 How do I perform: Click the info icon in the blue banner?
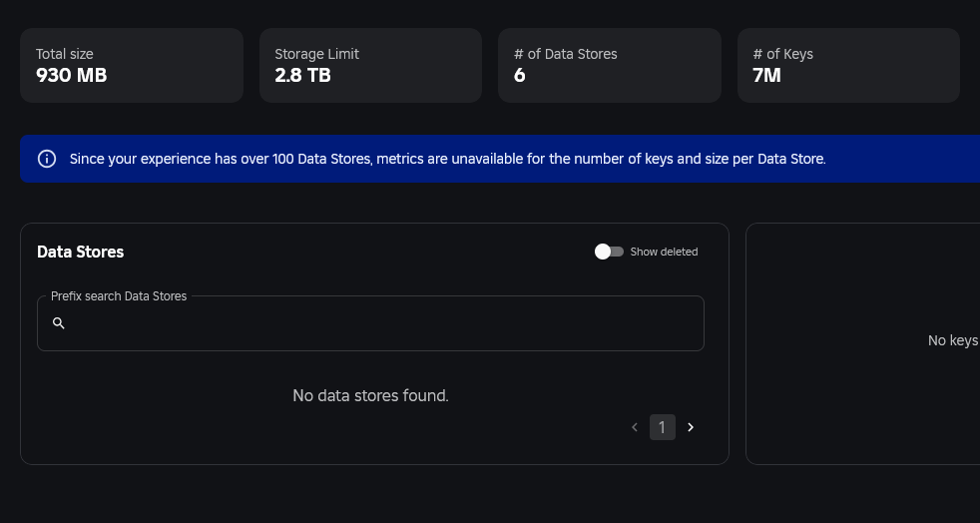pos(47,159)
